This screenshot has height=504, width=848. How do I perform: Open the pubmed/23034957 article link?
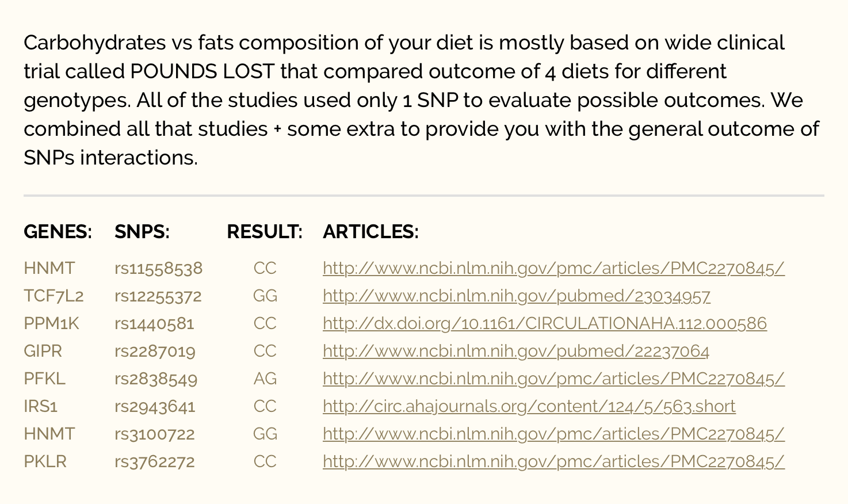516,296
